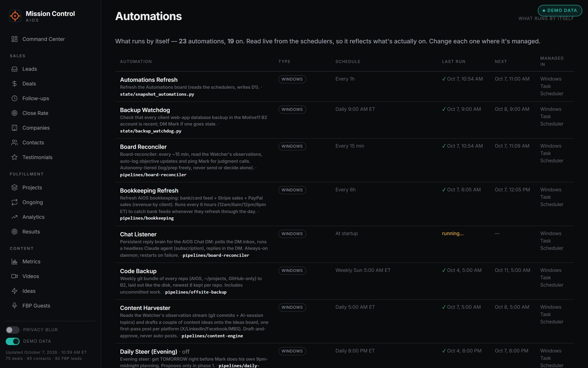Viewport: 588px width, 368px height.
Task: Open the Companies section
Action: click(36, 128)
